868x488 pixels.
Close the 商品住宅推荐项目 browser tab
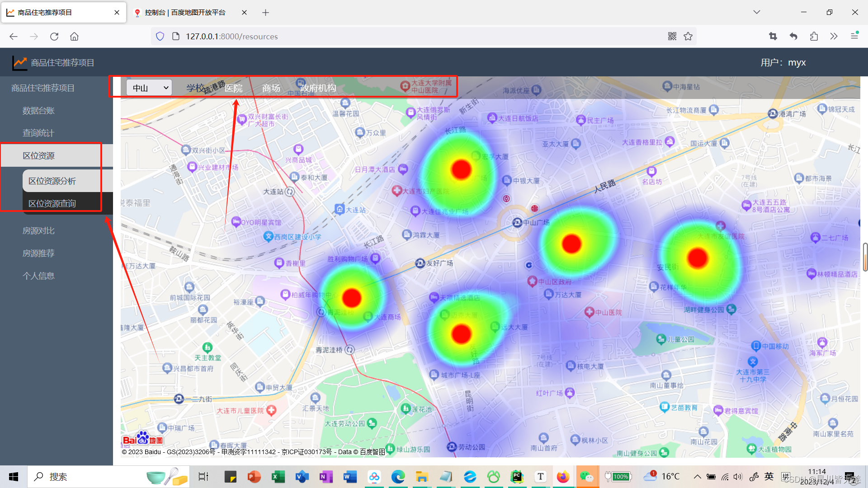(117, 13)
